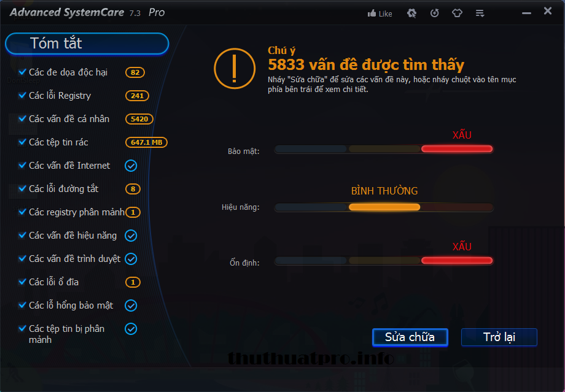Click the Ổn định status bar
The image size is (565, 392).
pyautogui.click(x=384, y=261)
